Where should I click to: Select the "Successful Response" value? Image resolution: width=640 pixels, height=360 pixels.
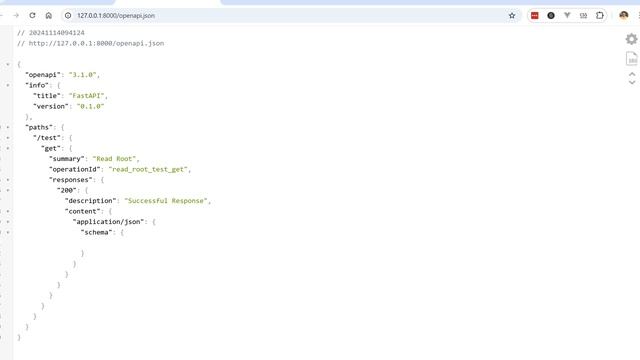pyautogui.click(x=166, y=201)
